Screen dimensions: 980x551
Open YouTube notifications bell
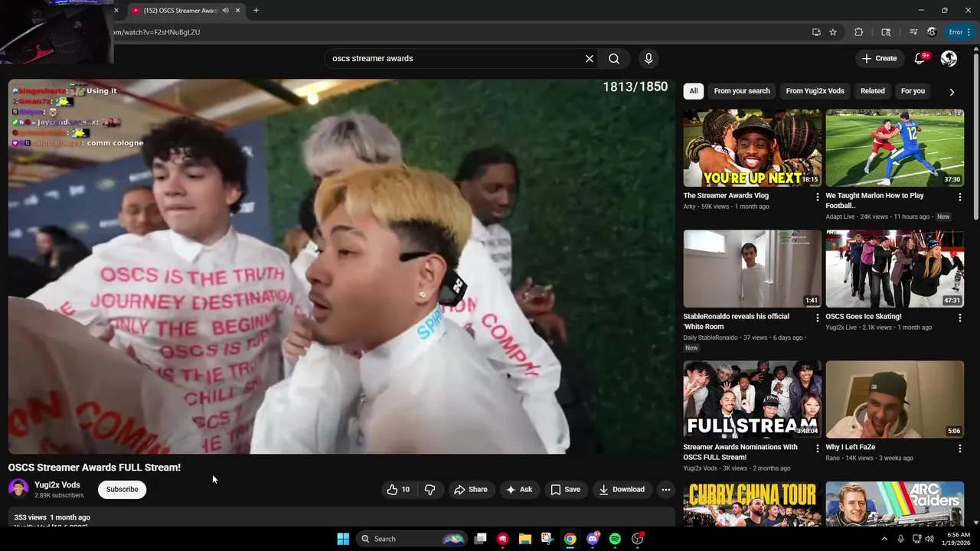pos(921,58)
